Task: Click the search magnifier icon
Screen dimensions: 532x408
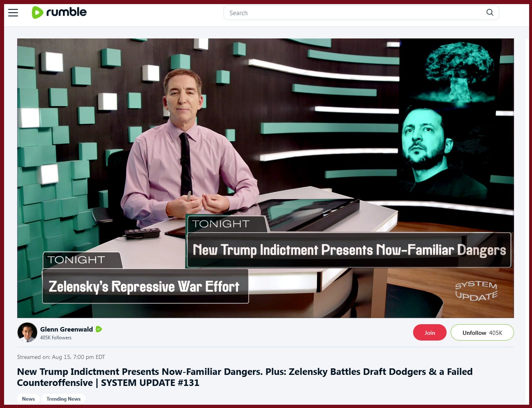Action: 490,13
